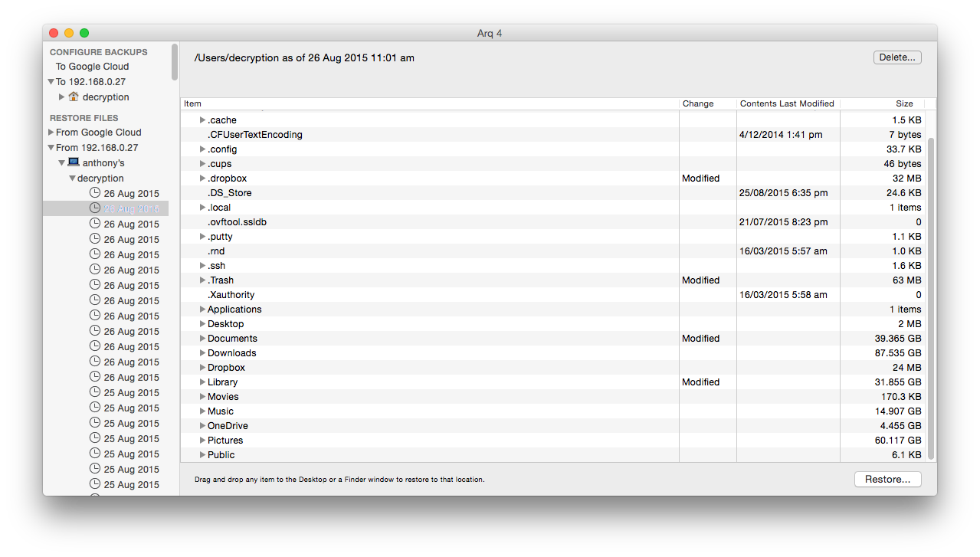Click the 25/08/2015 6:35 pm date

(x=784, y=193)
